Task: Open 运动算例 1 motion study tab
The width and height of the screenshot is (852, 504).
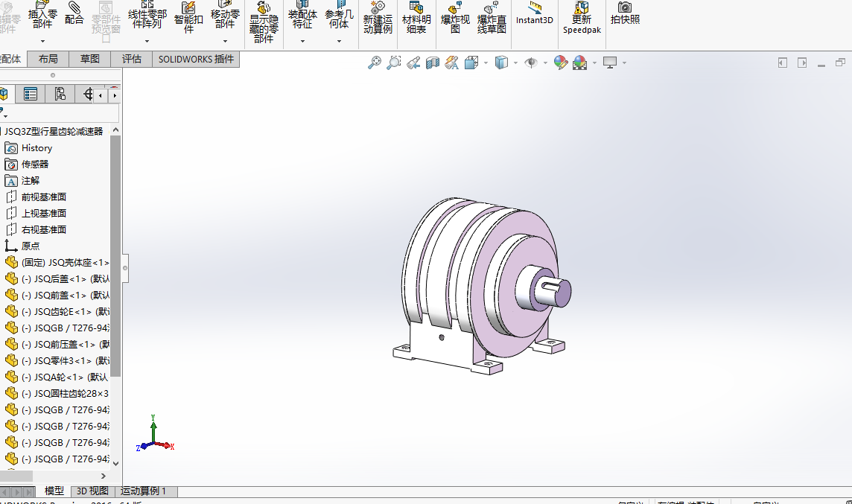Action: [x=143, y=491]
